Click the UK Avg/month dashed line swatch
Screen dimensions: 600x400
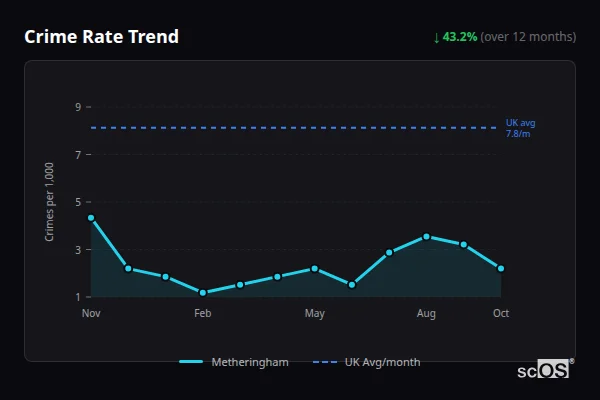[x=325, y=362]
